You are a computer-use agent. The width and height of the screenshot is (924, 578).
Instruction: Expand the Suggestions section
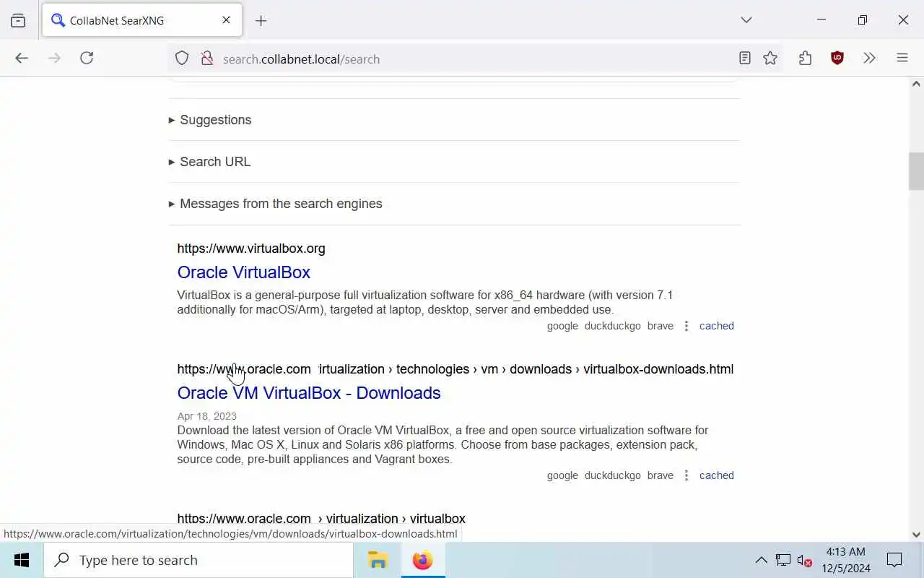(210, 120)
